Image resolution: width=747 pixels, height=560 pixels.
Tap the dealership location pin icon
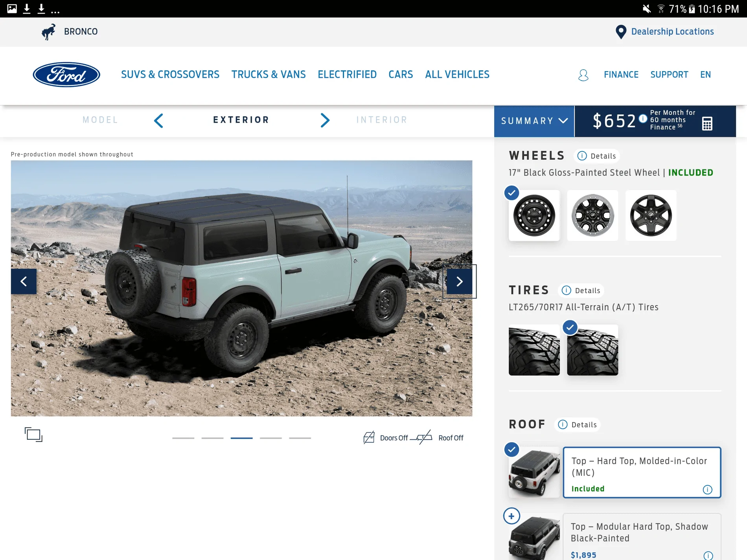(621, 32)
